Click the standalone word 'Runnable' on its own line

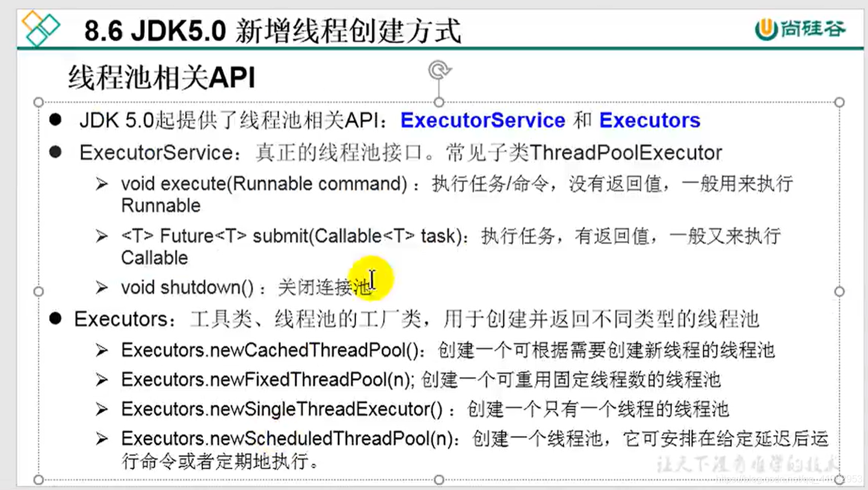pyautogui.click(x=161, y=206)
